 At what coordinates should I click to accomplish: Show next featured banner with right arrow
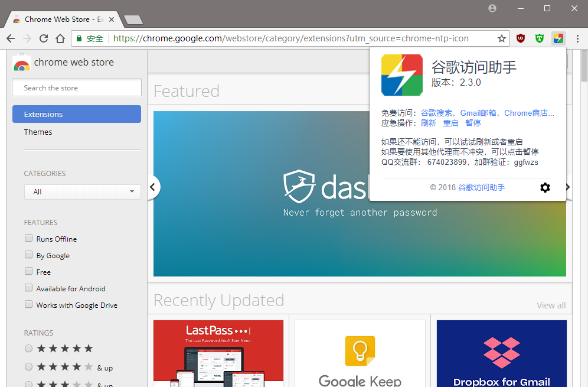pyautogui.click(x=568, y=187)
